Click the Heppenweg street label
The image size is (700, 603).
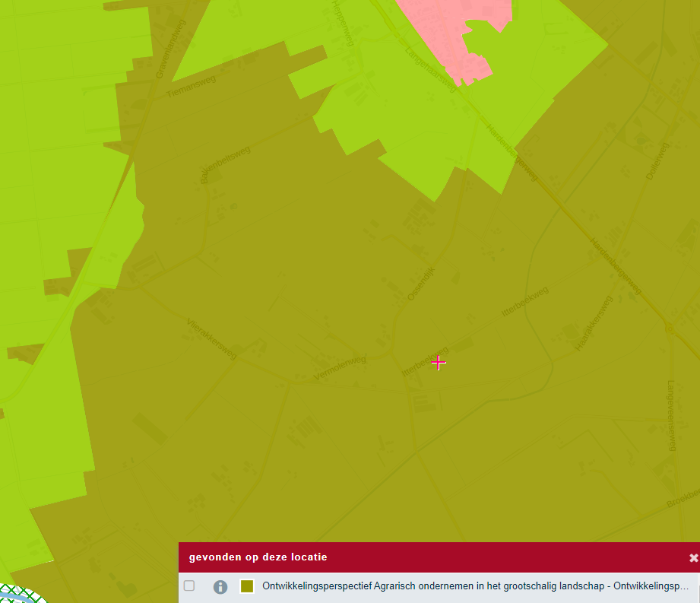point(343,24)
